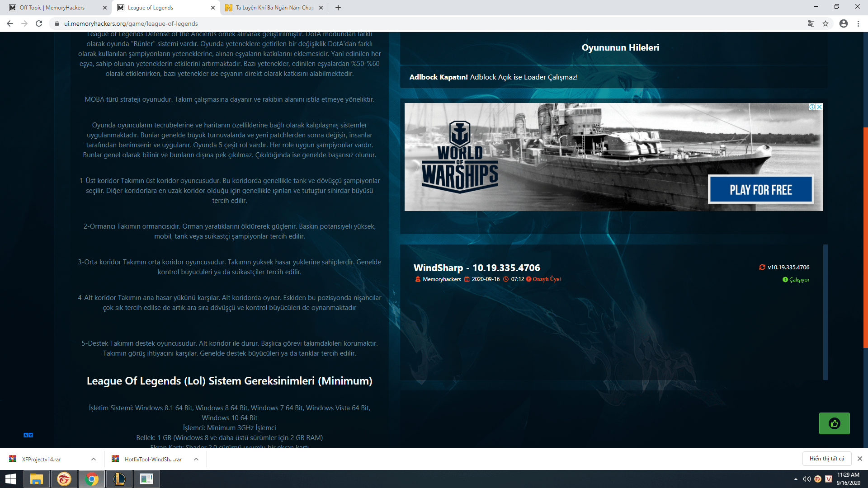This screenshot has height=488, width=868.
Task: Open Chrome three-dot menu
Action: coord(858,23)
